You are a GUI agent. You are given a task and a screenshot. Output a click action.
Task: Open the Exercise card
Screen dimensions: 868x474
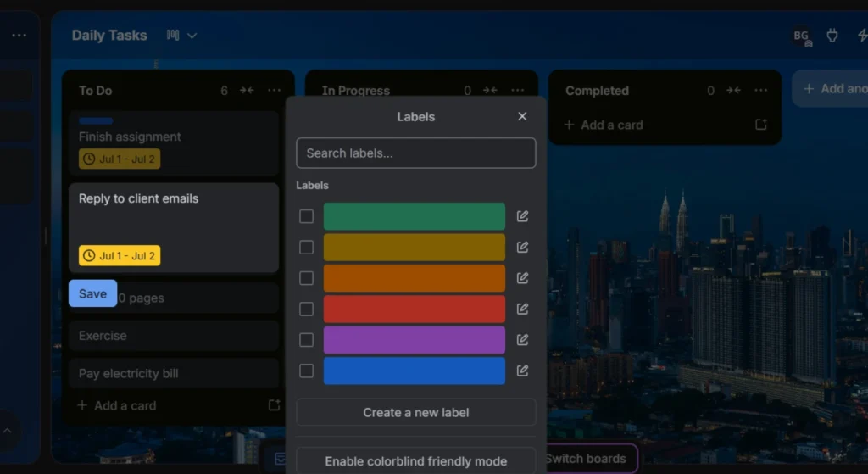pyautogui.click(x=173, y=336)
